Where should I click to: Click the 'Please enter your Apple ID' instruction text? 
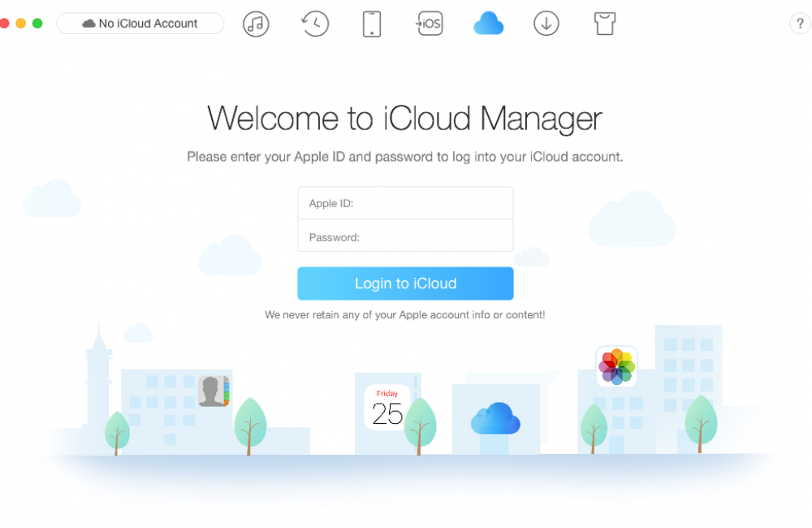tap(405, 157)
